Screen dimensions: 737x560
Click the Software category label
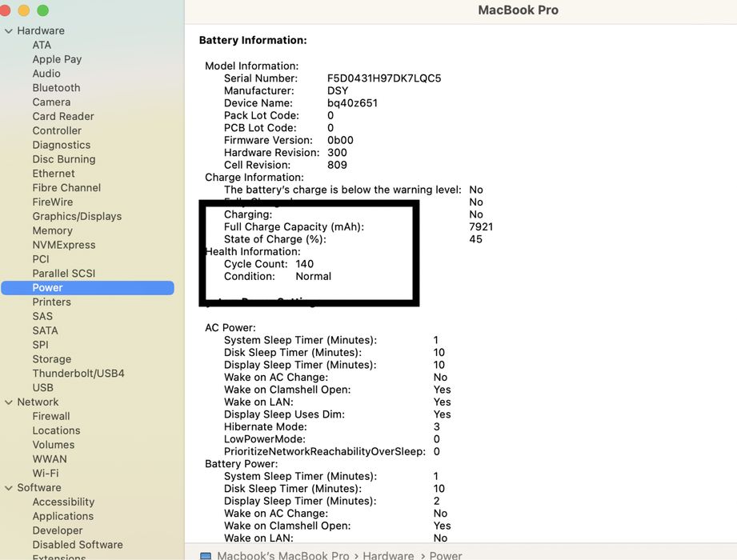click(x=39, y=488)
